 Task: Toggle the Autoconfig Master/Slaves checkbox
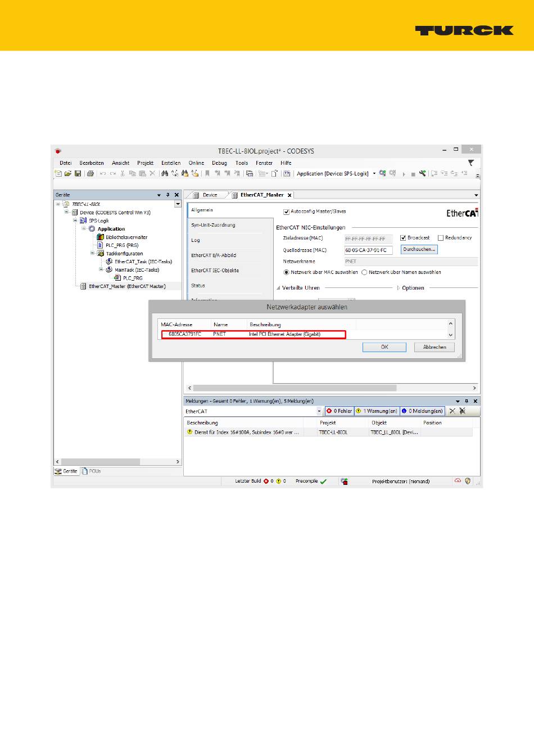(x=286, y=212)
